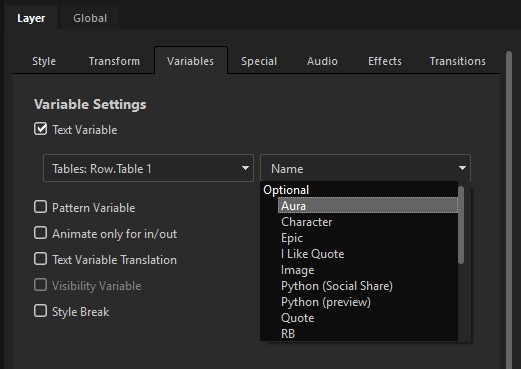Viewport: 521px width, 369px height.
Task: Choose Character from the dropdown list
Action: [368, 222]
